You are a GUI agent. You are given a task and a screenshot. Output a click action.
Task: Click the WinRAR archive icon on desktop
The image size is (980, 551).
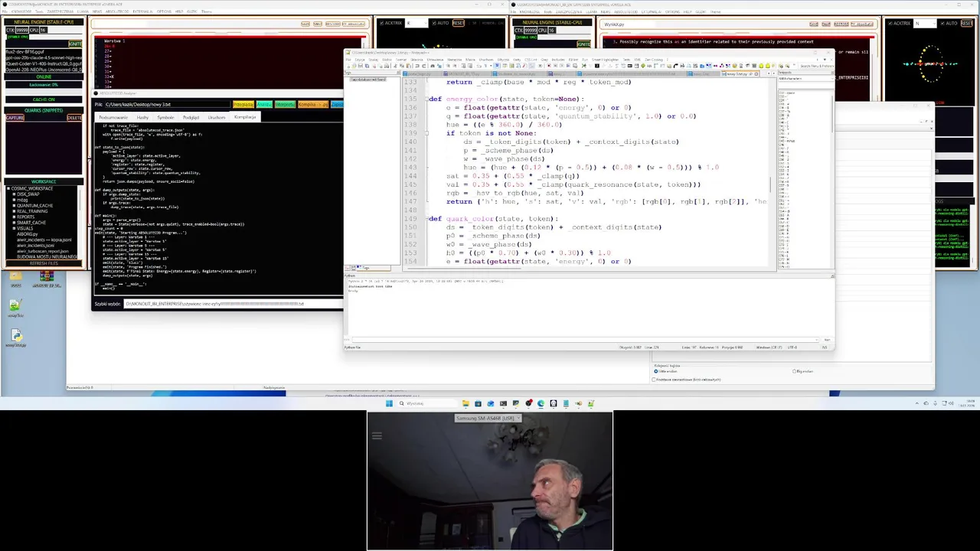(x=47, y=278)
